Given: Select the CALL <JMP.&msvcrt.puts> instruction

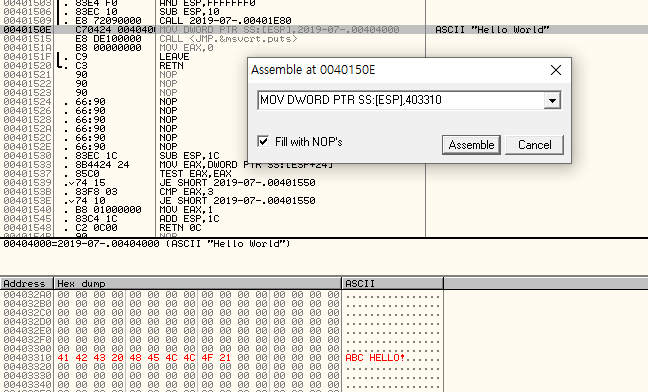Looking at the screenshot, I should point(229,39).
